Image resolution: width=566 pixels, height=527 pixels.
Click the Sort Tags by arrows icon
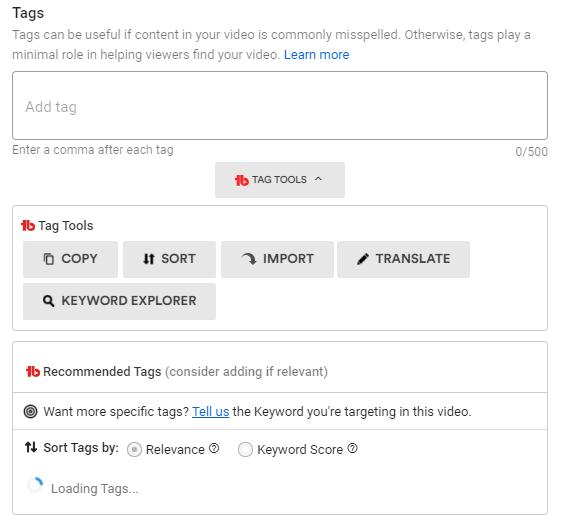tap(31, 447)
